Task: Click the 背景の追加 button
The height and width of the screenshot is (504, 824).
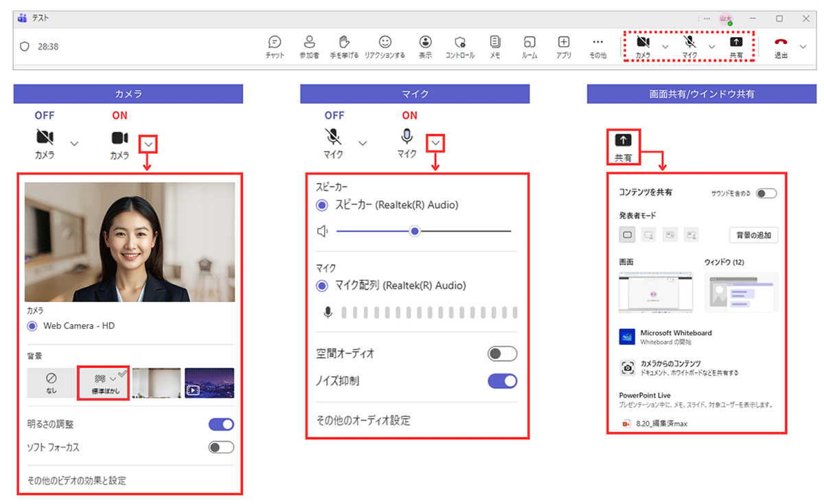Action: pyautogui.click(x=753, y=235)
